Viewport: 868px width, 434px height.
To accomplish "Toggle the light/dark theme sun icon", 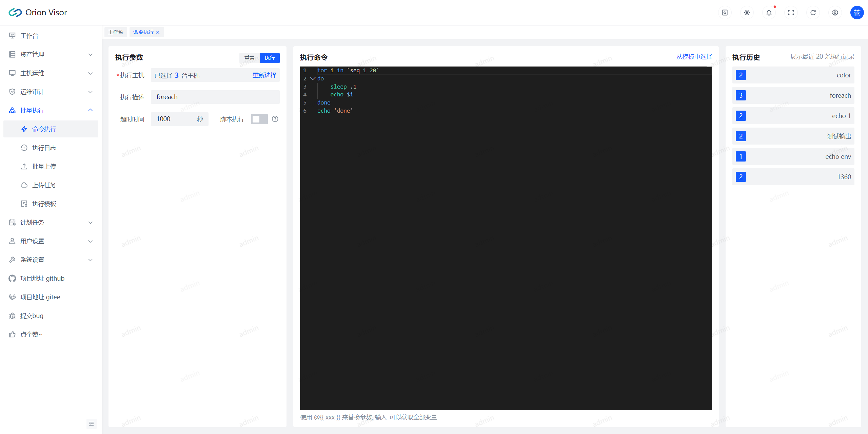I will (747, 13).
